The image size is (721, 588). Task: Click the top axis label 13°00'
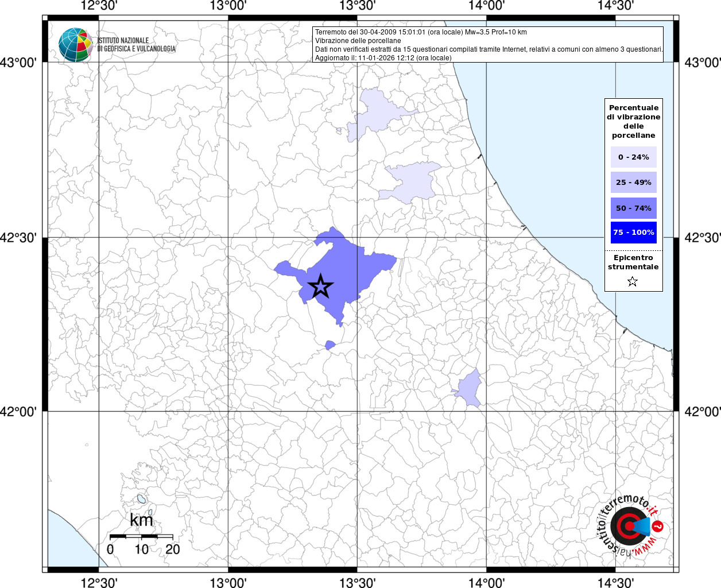(228, 6)
